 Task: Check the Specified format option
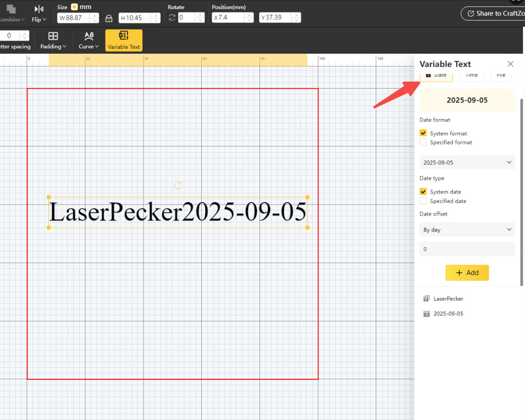click(423, 142)
